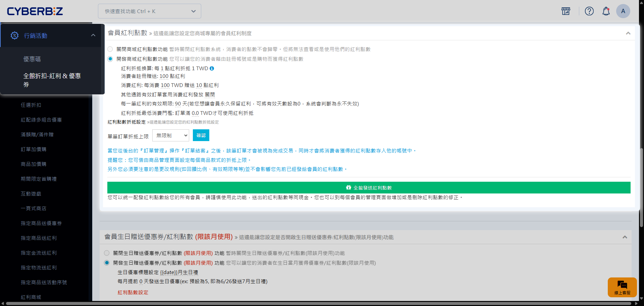Open the online customer service chat
The height and width of the screenshot is (306, 644).
622,287
